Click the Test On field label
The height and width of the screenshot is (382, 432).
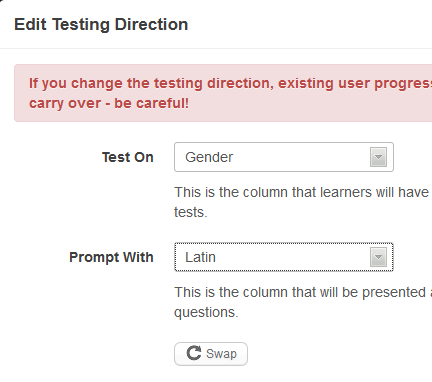pyautogui.click(x=128, y=157)
